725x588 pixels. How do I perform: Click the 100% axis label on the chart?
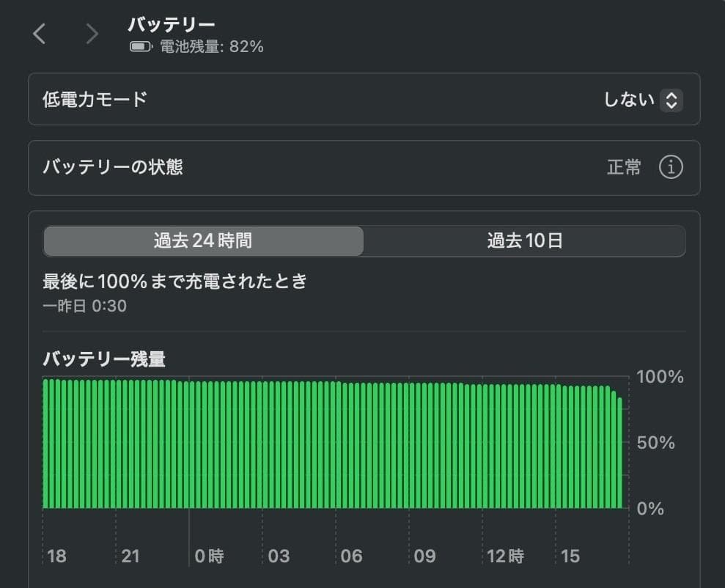point(660,377)
